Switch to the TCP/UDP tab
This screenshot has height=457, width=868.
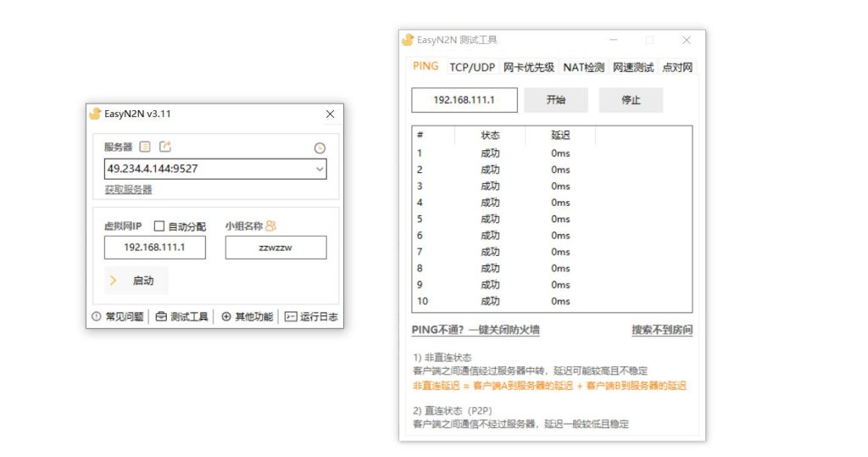[472, 67]
